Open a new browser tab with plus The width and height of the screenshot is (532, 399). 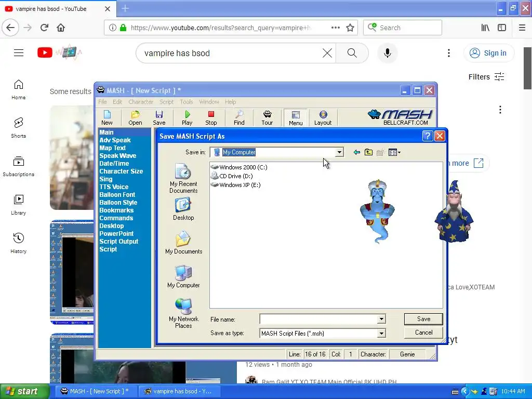point(125,8)
